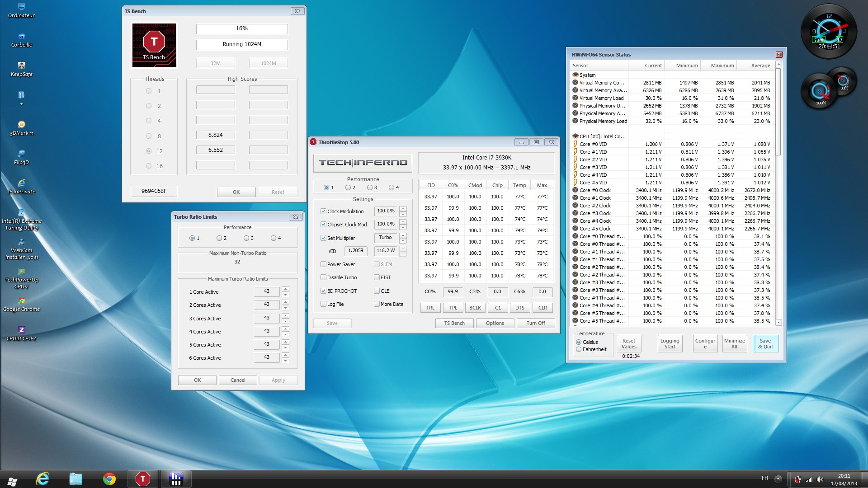Click the volume speaker tray icon
The width and height of the screenshot is (868, 488).
pyautogui.click(x=820, y=479)
